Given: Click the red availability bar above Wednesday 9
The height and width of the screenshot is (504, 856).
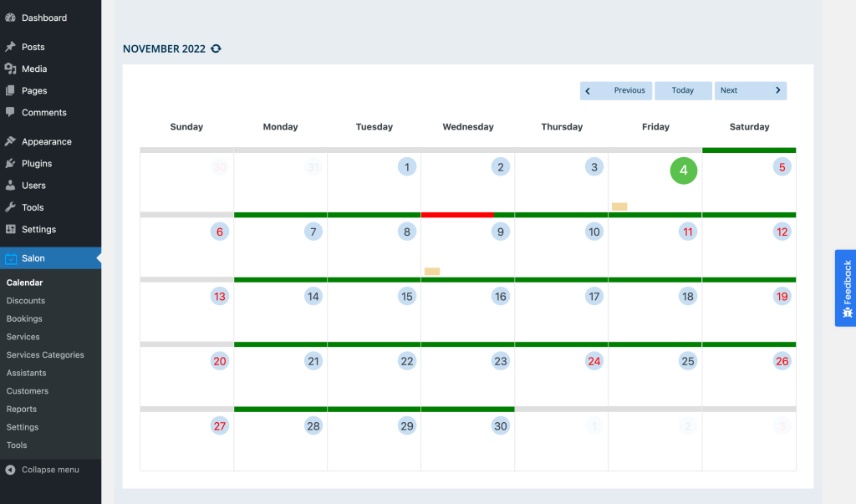Looking at the screenshot, I should click(457, 215).
